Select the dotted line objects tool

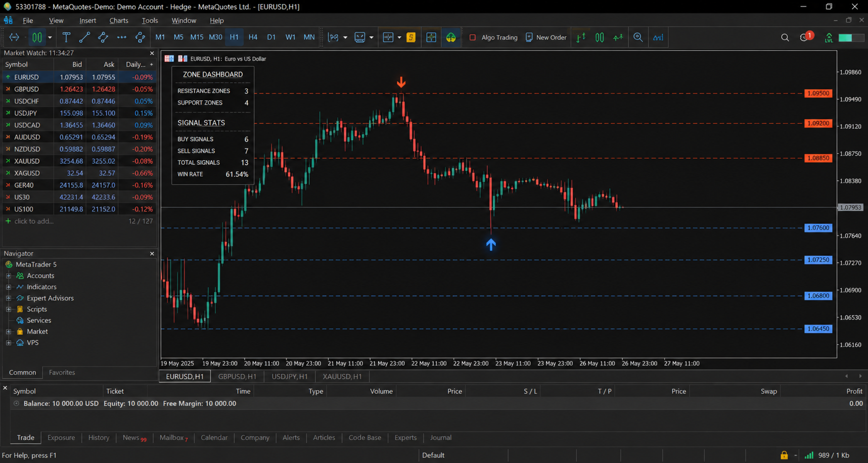pos(122,37)
